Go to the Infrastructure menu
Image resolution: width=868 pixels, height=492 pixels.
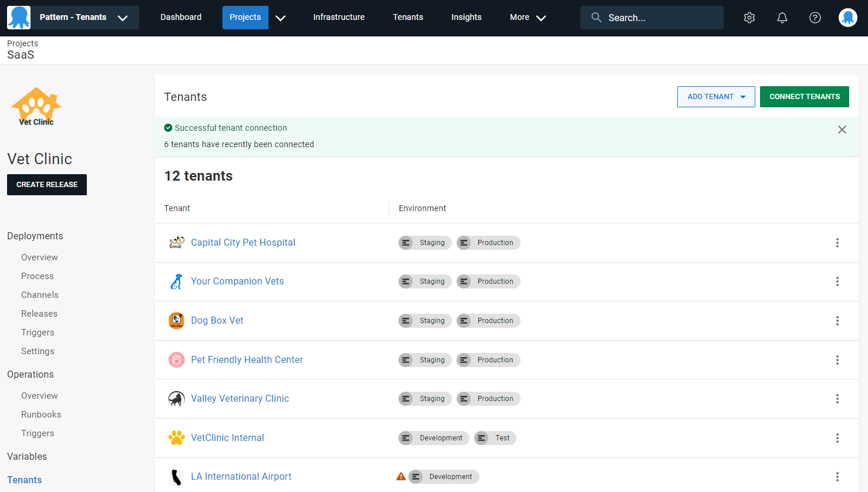click(339, 18)
